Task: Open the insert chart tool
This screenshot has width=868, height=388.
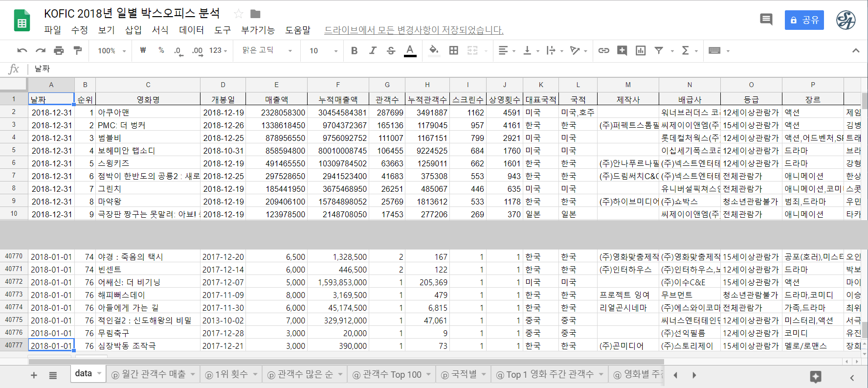Action: (x=640, y=50)
